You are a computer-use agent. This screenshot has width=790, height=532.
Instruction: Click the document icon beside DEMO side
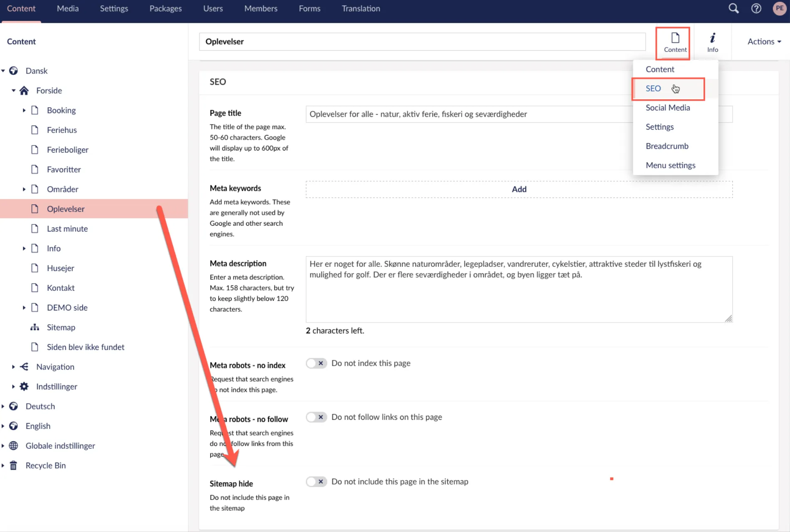click(35, 308)
